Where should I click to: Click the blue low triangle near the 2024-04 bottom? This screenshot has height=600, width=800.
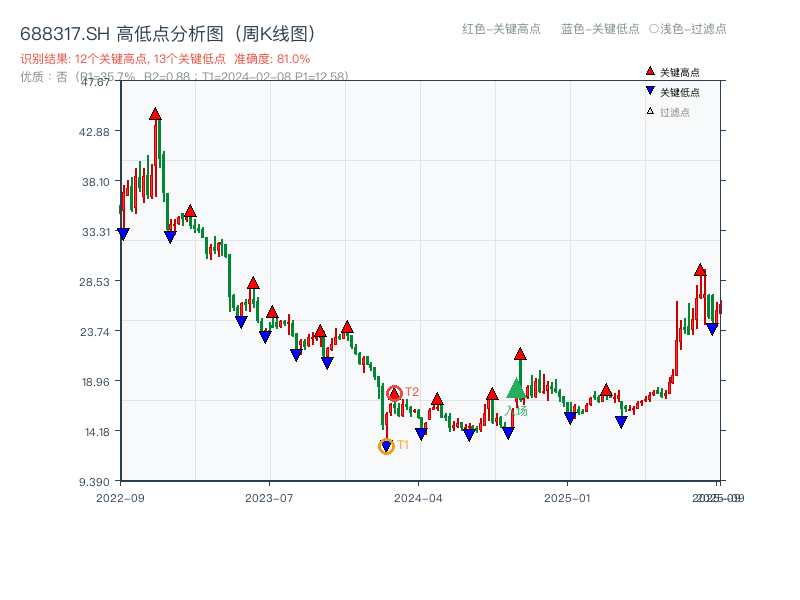click(422, 434)
